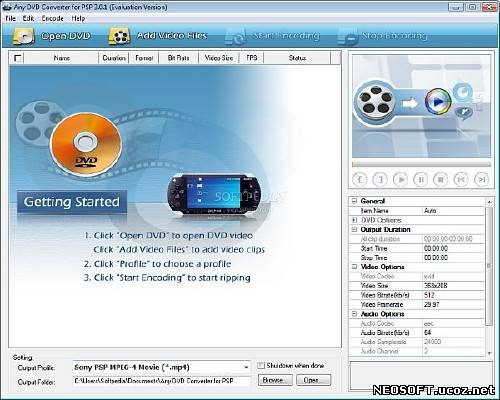500x400 pixels.
Task: Click the Name column header
Action: (x=62, y=58)
